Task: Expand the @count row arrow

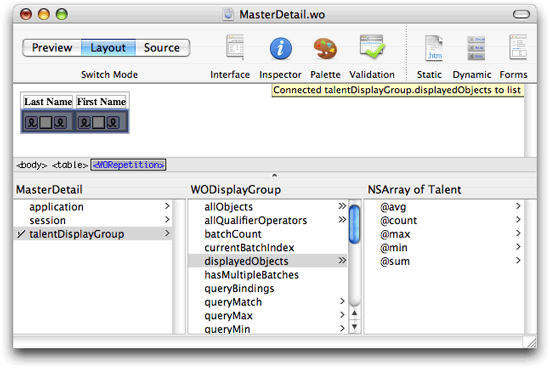Action: [518, 220]
